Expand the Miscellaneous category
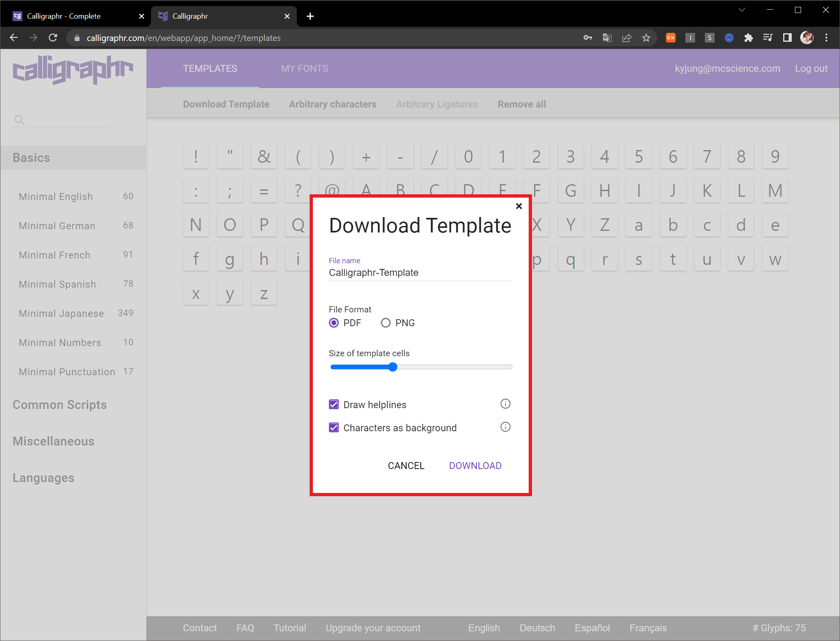 tap(53, 441)
